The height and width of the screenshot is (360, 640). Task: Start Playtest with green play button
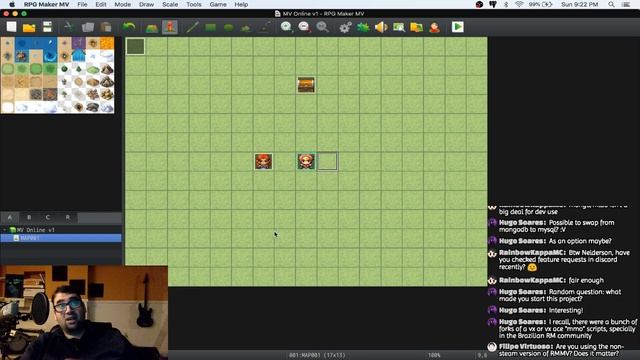[458, 27]
